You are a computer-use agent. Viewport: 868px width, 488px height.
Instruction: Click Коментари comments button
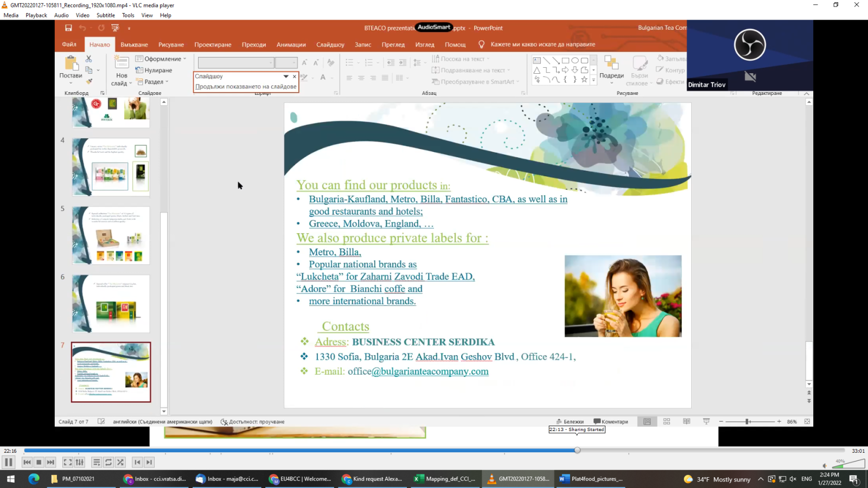(611, 421)
